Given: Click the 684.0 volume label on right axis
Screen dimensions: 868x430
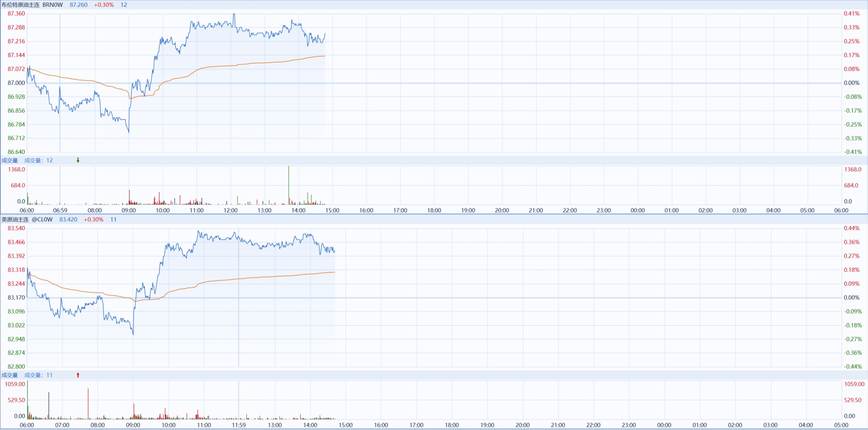Looking at the screenshot, I should pos(851,185).
